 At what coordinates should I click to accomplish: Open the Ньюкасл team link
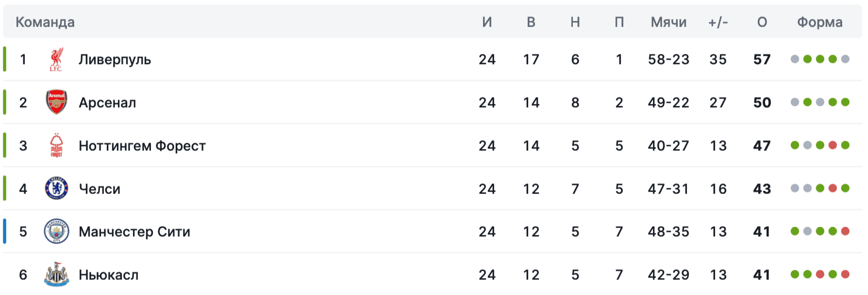109,275
